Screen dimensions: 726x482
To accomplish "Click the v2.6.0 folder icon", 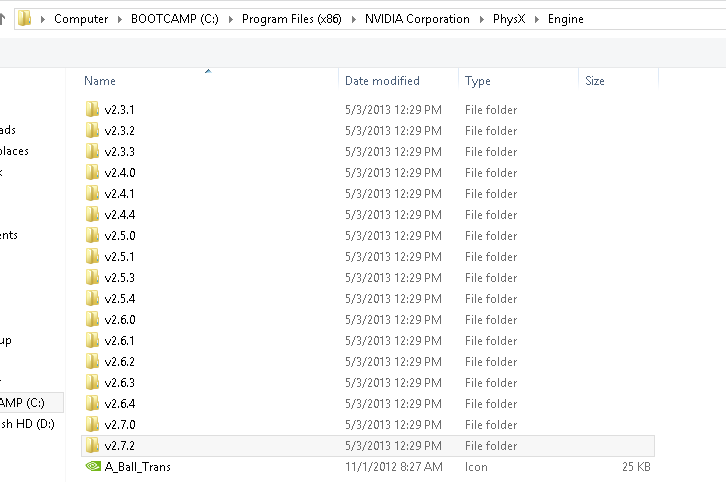I will tap(92, 319).
